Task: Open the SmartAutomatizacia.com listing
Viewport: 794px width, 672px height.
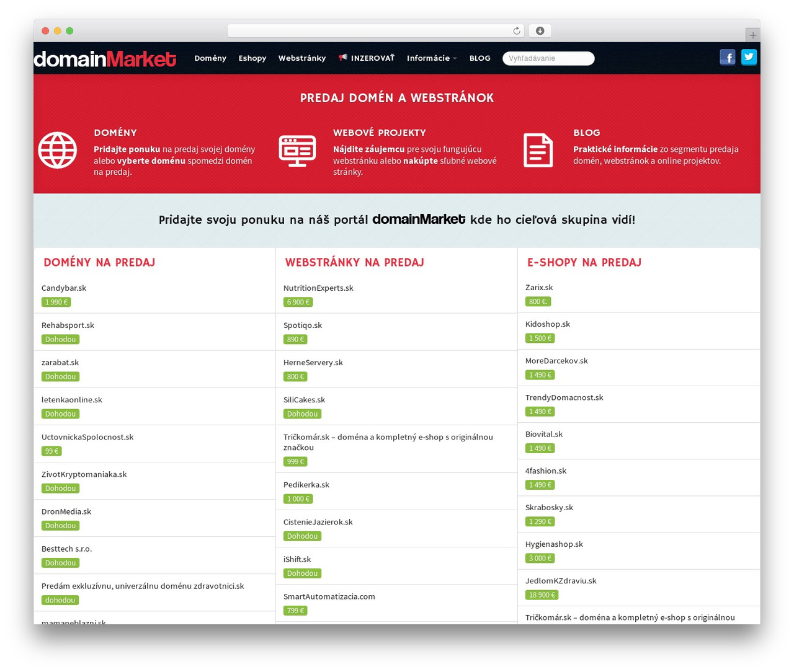Action: 329,596
